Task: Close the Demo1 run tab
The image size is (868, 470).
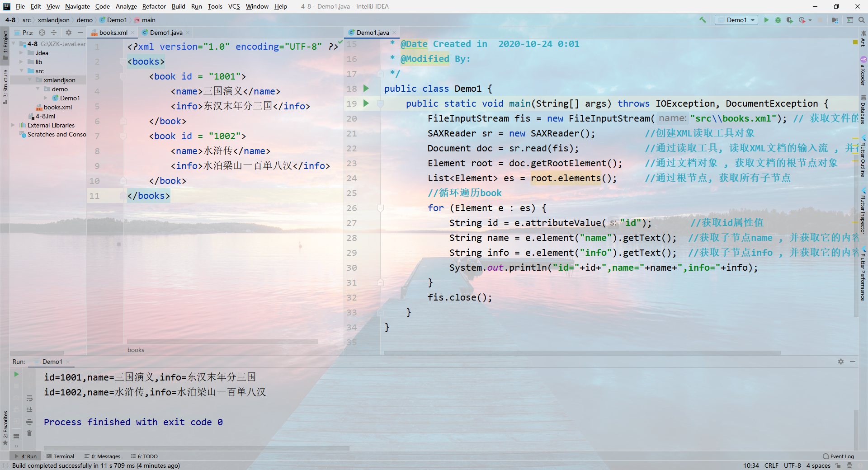Action: coord(68,362)
